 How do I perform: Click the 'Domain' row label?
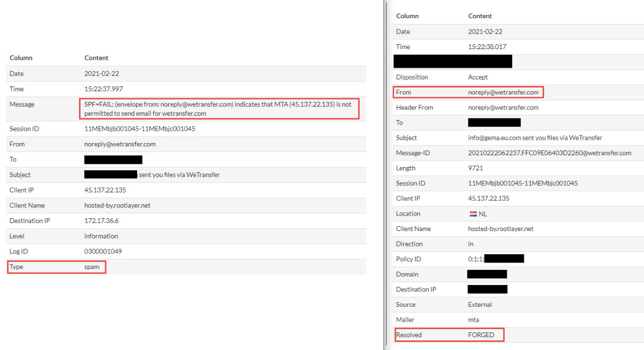407,274
